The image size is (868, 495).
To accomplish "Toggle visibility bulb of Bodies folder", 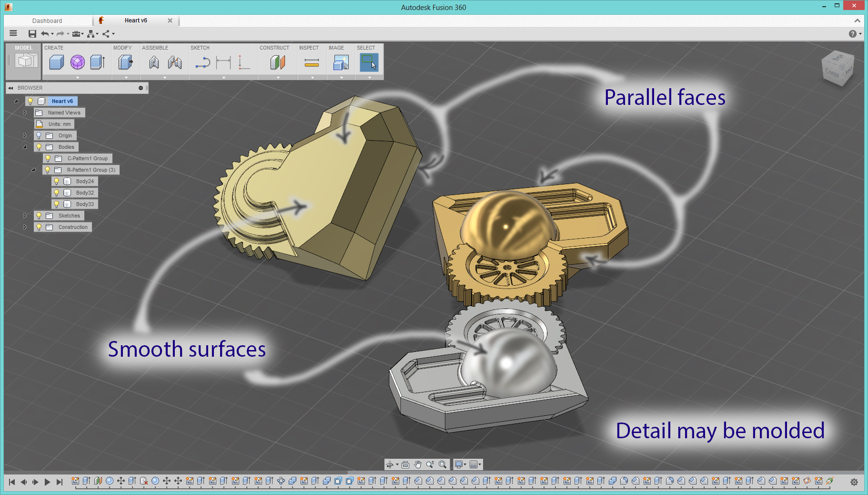I will (39, 147).
